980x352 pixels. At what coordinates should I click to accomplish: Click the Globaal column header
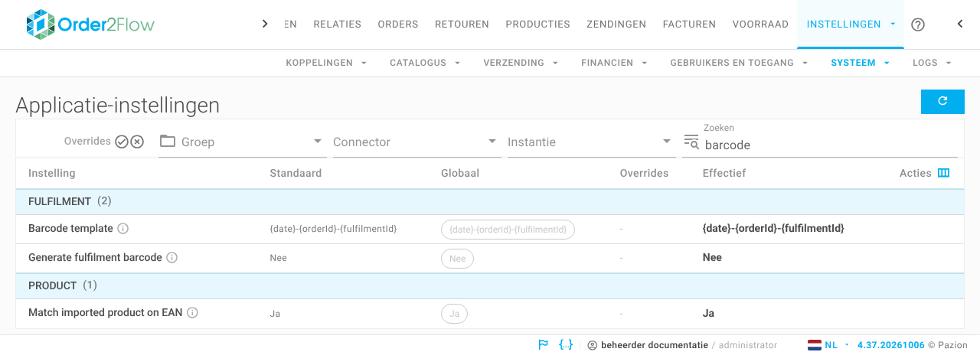tap(460, 173)
